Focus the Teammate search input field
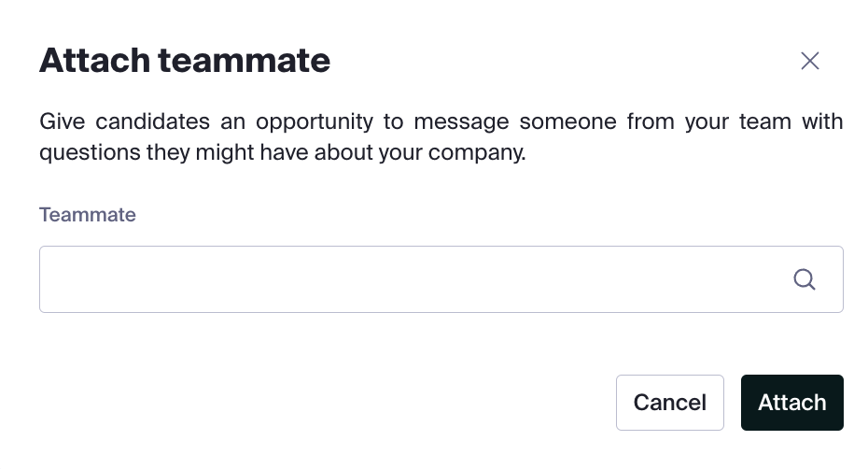Viewport: 868px width, 469px height. [x=441, y=279]
